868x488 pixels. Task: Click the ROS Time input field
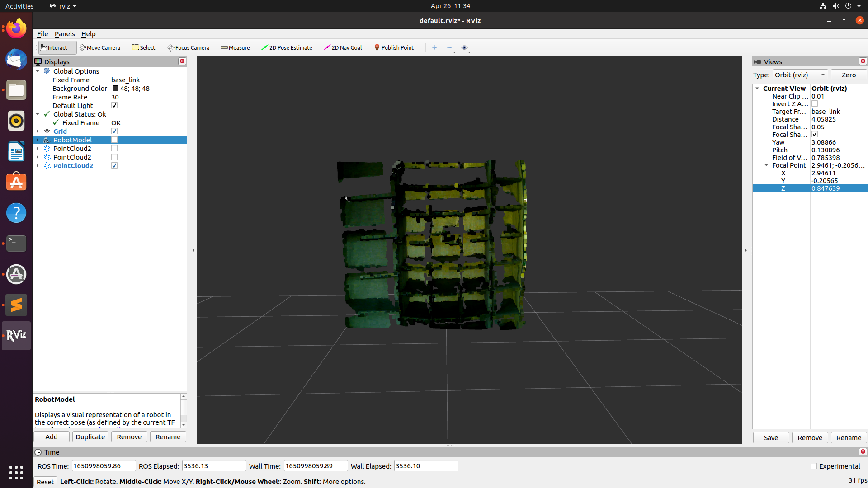click(x=104, y=466)
